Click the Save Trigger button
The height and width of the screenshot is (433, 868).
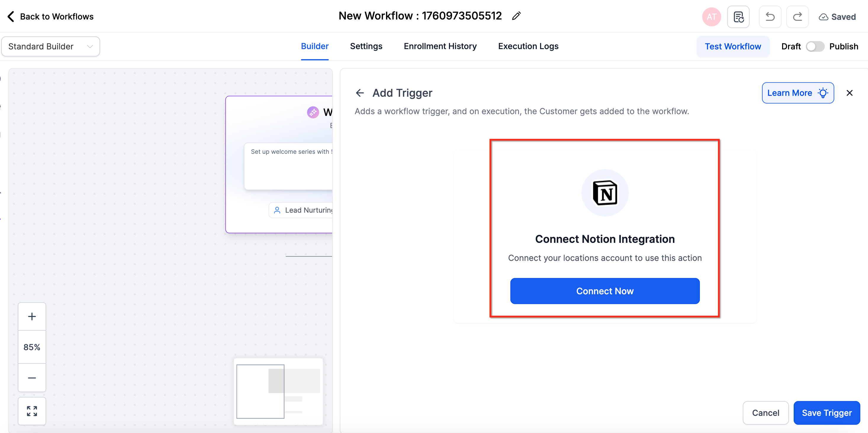coord(826,413)
